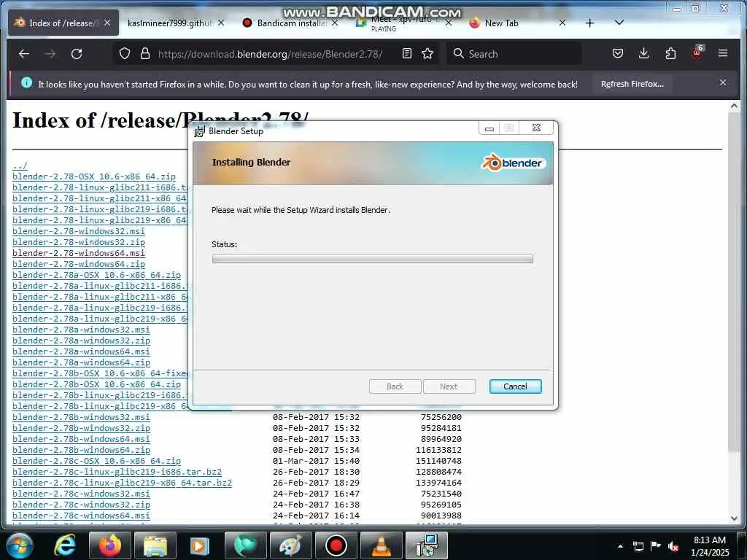
Task: Click the site padlock security icon
Action: [x=145, y=54]
